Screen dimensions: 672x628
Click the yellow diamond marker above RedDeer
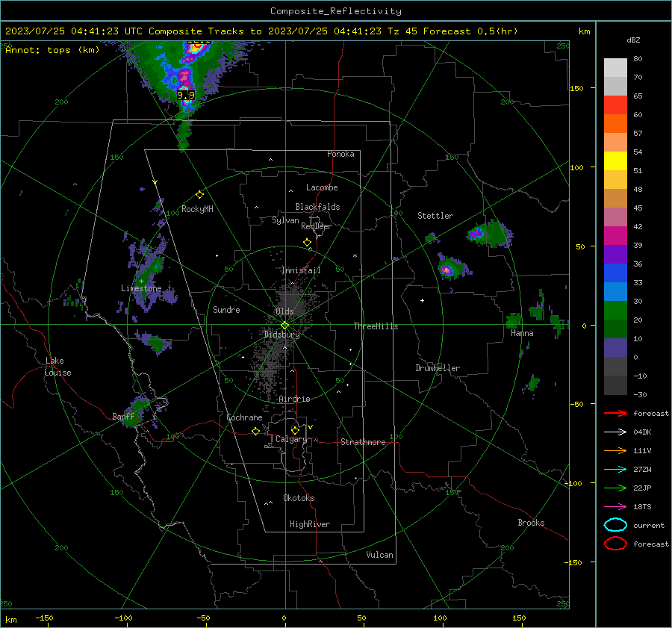click(x=308, y=243)
